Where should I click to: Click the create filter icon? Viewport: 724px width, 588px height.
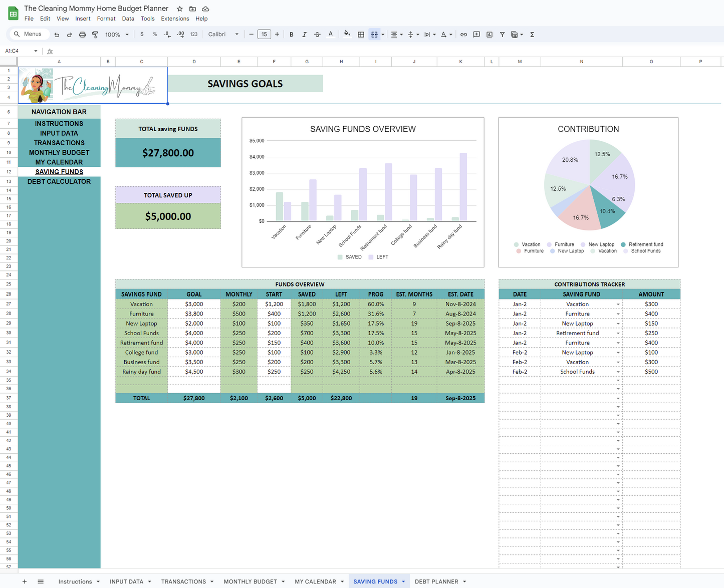502,35
